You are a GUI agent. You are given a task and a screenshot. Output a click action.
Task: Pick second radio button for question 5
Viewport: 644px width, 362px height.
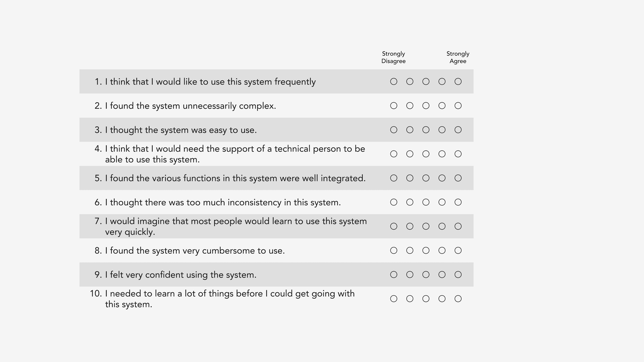(410, 178)
